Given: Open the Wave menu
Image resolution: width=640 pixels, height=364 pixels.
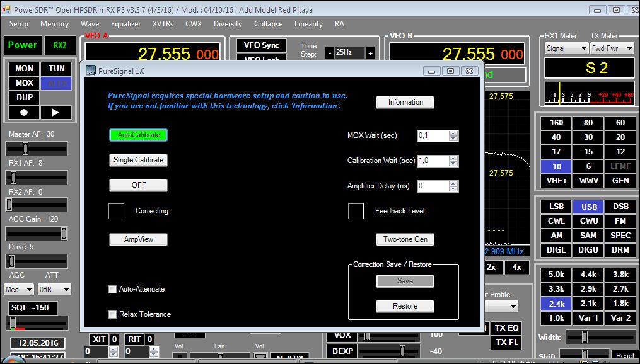Looking at the screenshot, I should 90,24.
